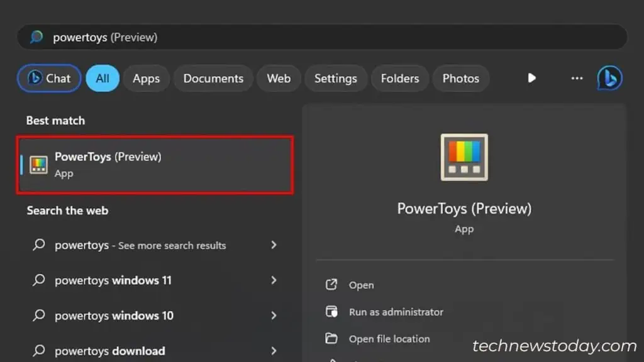The image size is (644, 362).
Task: Expand the powertoys download suggestion chevron
Action: click(273, 351)
